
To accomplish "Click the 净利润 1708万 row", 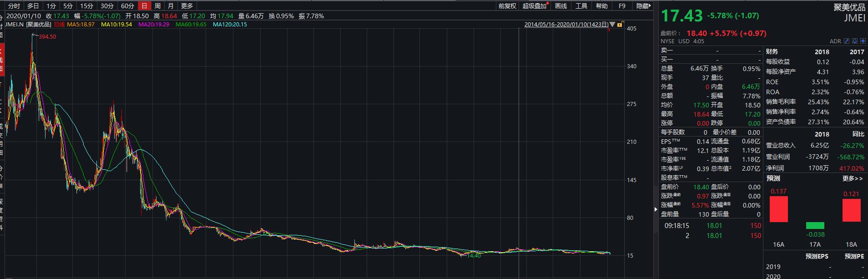I will point(815,168).
